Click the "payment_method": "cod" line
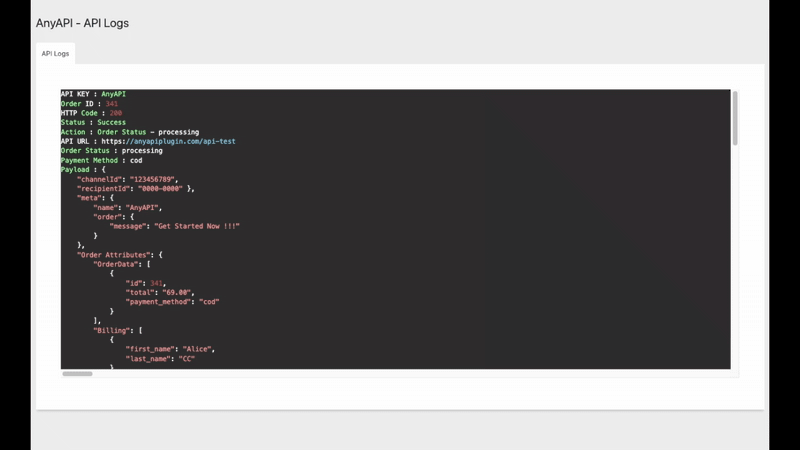Viewport: 800px width, 450px height. (172, 302)
